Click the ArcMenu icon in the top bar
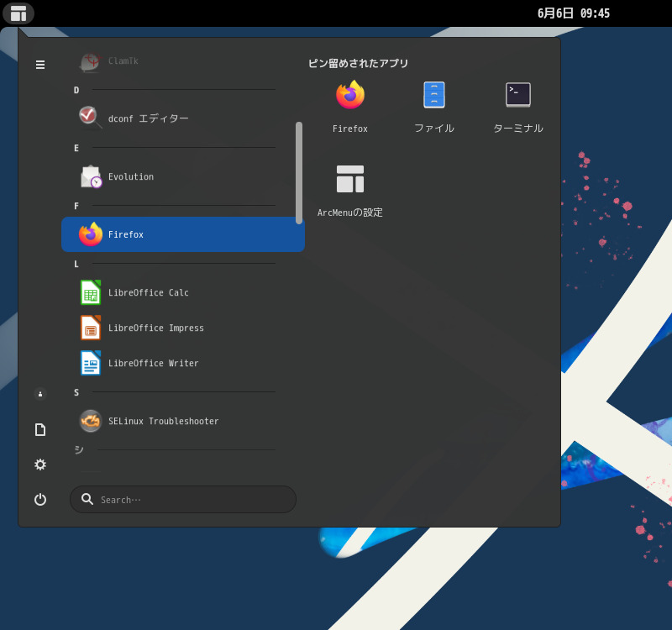Image resolution: width=672 pixels, height=630 pixels. click(x=18, y=13)
